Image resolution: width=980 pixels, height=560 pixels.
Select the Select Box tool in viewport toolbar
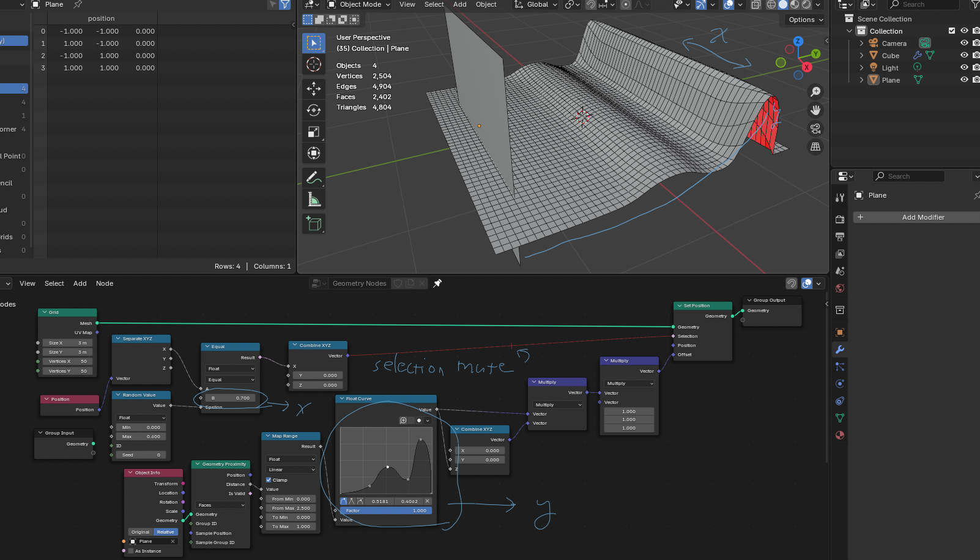point(314,43)
